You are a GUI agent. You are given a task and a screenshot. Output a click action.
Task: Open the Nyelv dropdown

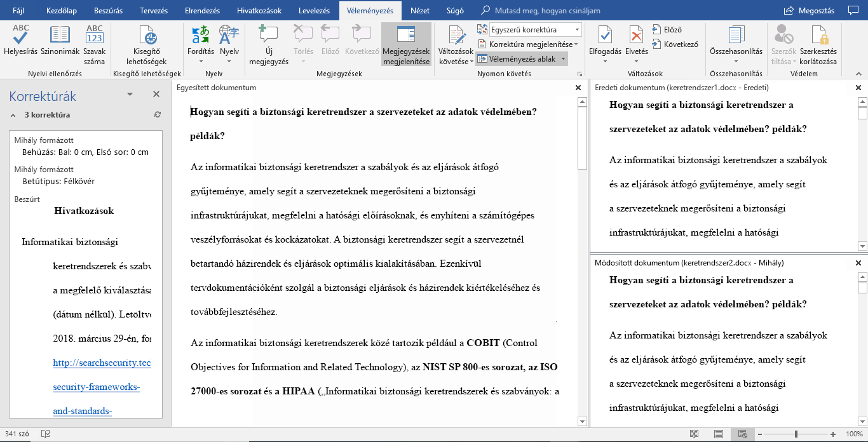coord(229,45)
